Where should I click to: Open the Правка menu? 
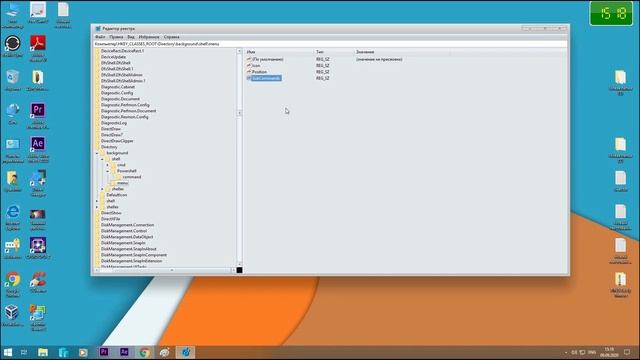tap(116, 37)
